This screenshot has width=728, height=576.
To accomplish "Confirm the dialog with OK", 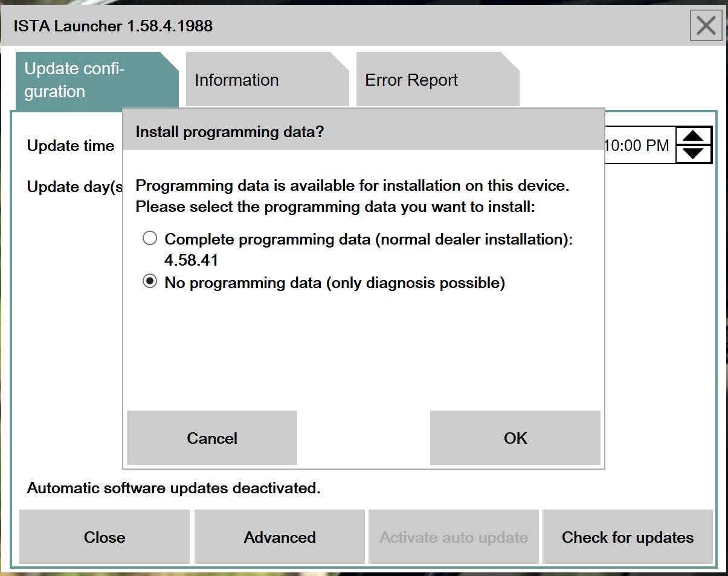I will coord(514,438).
